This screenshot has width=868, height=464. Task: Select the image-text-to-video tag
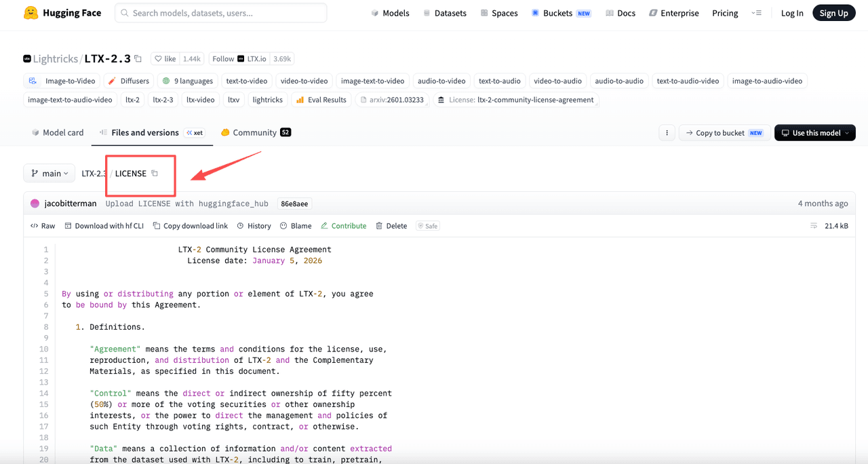click(372, 81)
